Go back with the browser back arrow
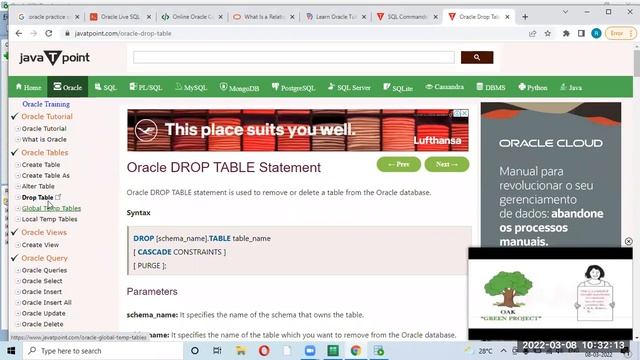The height and width of the screenshot is (360, 640). pos(19,33)
